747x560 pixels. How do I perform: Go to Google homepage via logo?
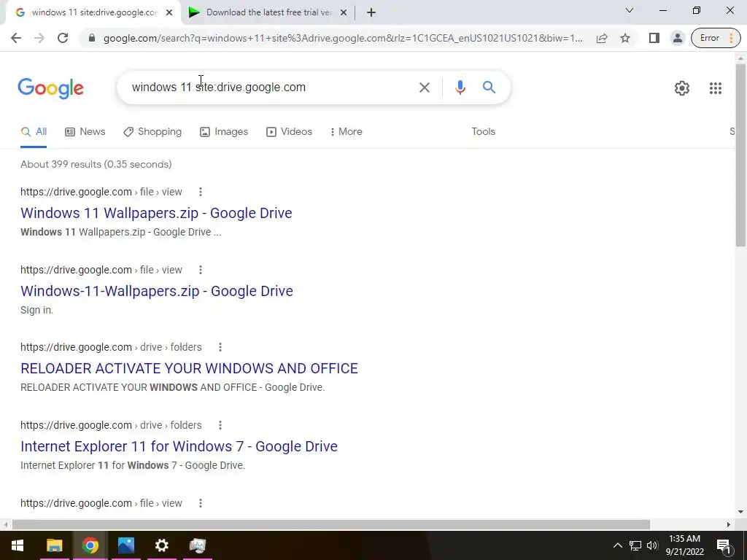click(x=50, y=88)
